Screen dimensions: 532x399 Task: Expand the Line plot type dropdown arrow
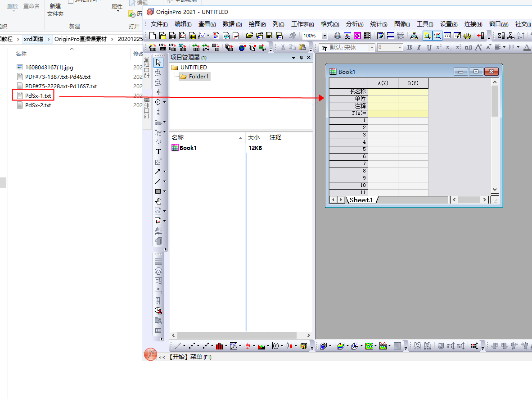tap(184, 346)
